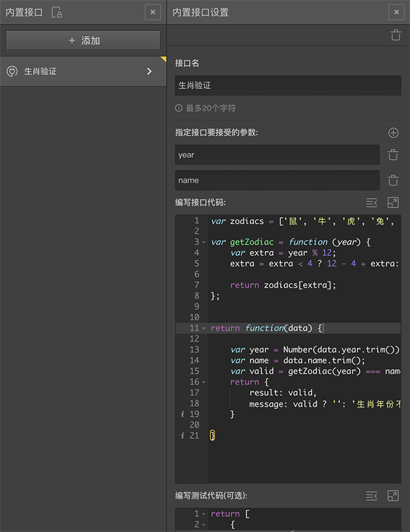Click the 'var getZodiac = function (year) {' line
Screen dimensions: 410x532
coord(291,242)
